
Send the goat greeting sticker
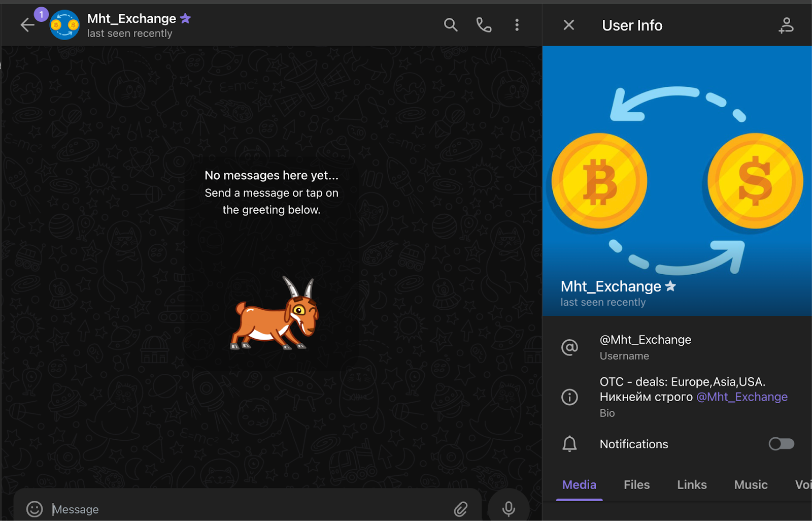(x=275, y=313)
